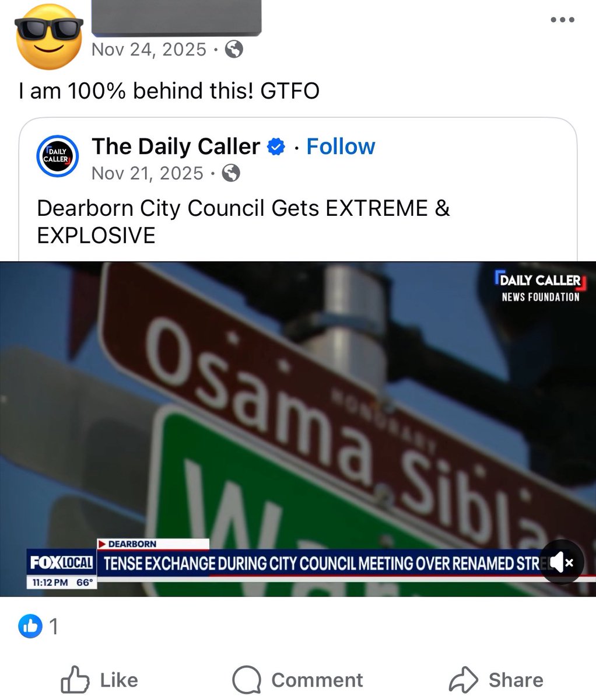Share the post via Share button
The height and width of the screenshot is (700, 596).
pyautogui.click(x=496, y=680)
